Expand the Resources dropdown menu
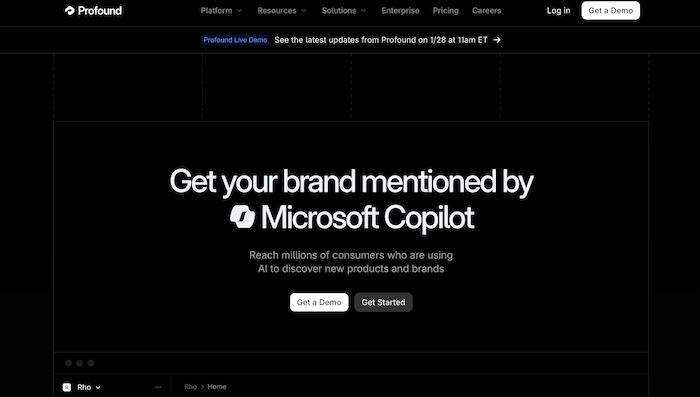Viewport: 700px width, 397px height. point(282,10)
